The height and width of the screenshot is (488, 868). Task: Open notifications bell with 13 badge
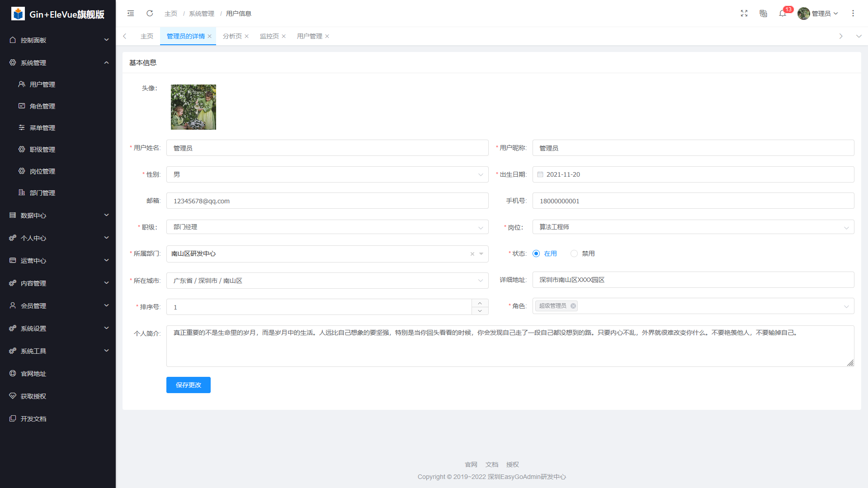point(783,14)
